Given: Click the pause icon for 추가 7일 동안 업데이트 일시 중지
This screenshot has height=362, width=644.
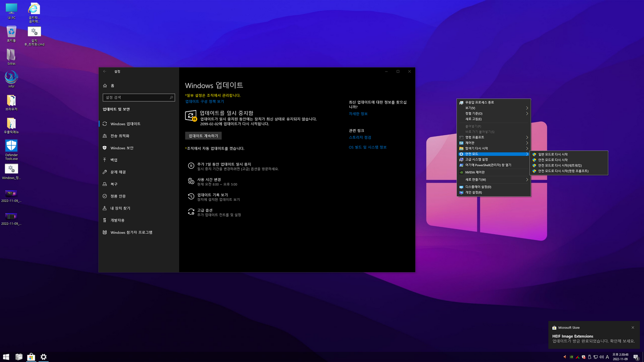Looking at the screenshot, I should (191, 166).
